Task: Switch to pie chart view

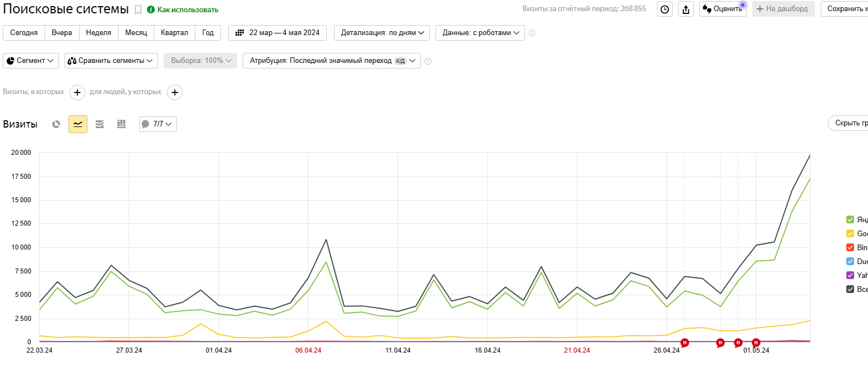Action: point(56,124)
